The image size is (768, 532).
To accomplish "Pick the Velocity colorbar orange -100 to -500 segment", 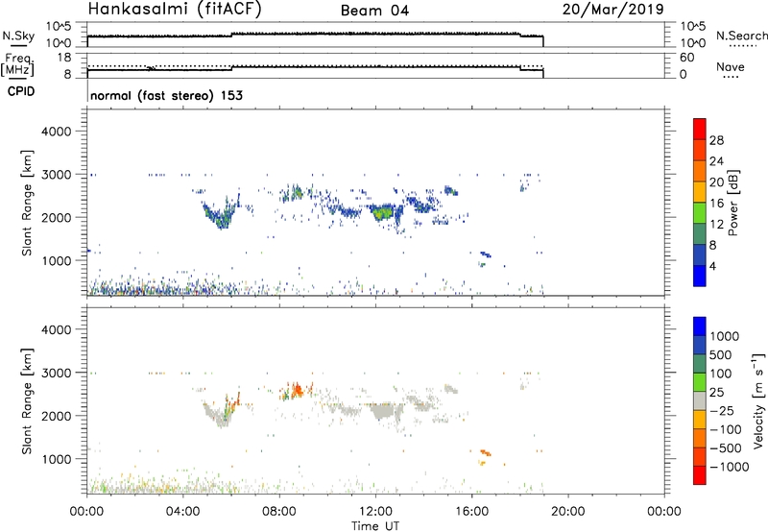I will [x=700, y=438].
